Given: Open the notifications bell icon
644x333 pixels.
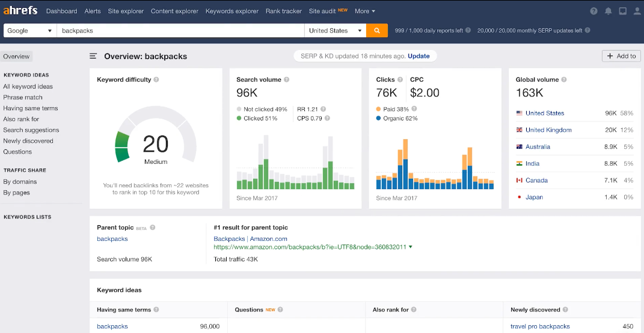Looking at the screenshot, I should pyautogui.click(x=609, y=11).
